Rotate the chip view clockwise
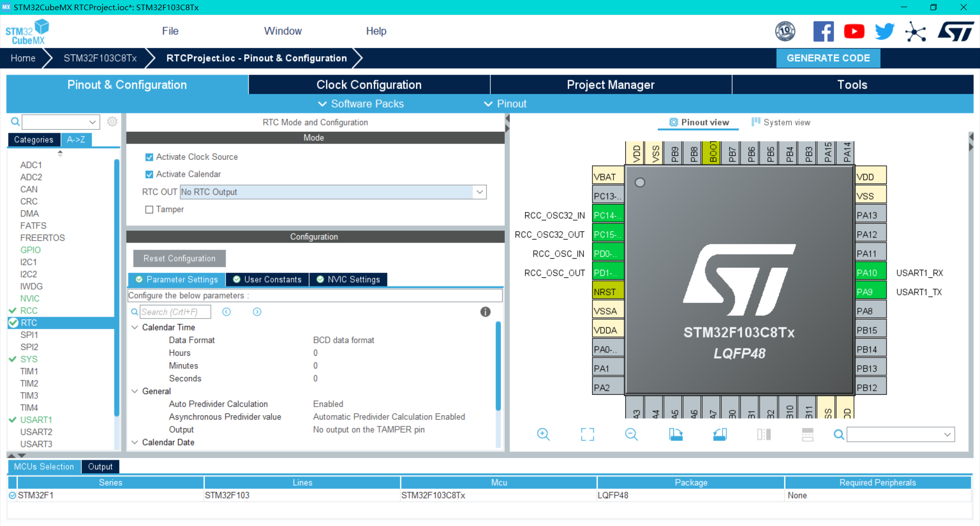980x526 pixels. click(675, 434)
